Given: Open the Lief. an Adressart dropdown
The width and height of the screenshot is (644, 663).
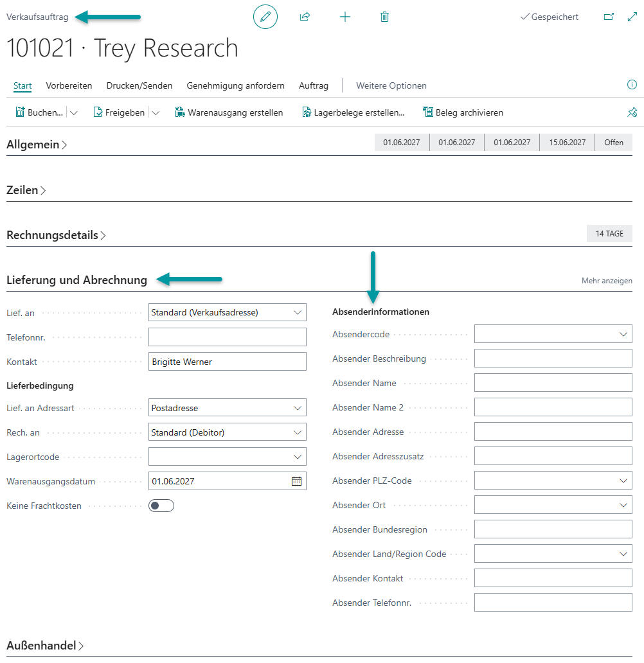Looking at the screenshot, I should pyautogui.click(x=298, y=408).
